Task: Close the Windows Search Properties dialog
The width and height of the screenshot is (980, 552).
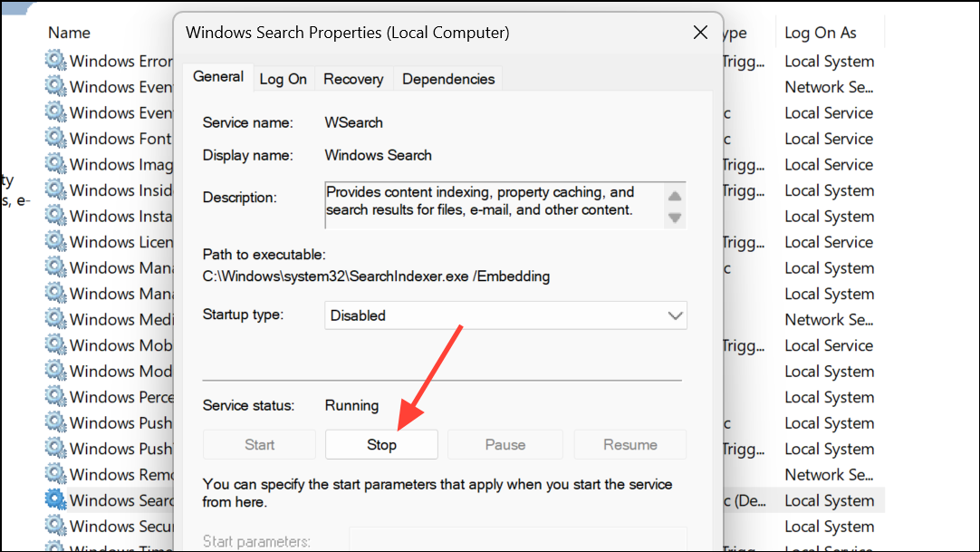Action: (701, 33)
